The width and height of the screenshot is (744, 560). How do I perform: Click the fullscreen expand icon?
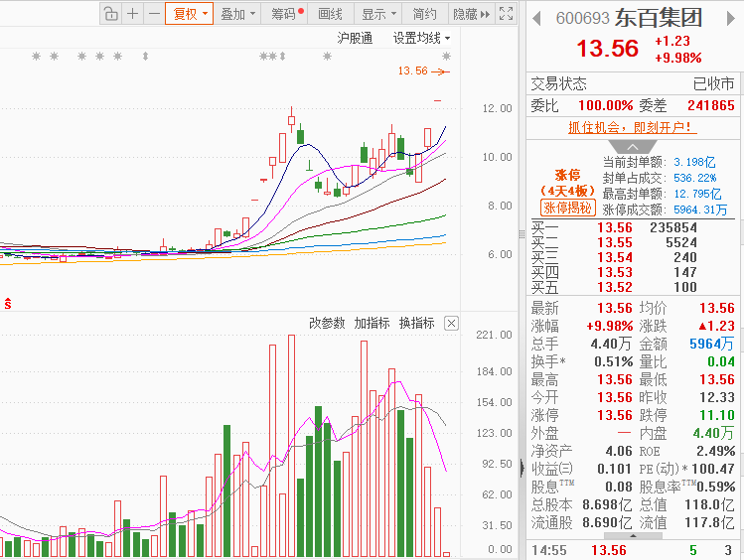(x=507, y=14)
